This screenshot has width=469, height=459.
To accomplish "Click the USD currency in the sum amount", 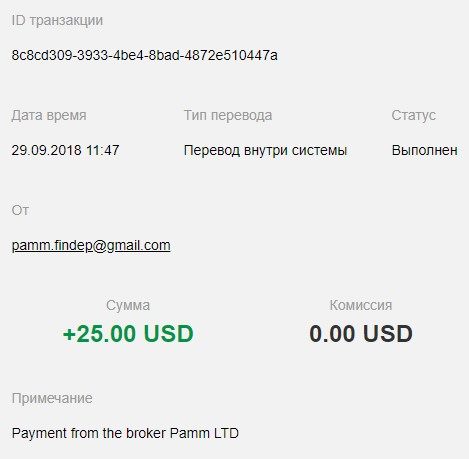I will tap(169, 333).
